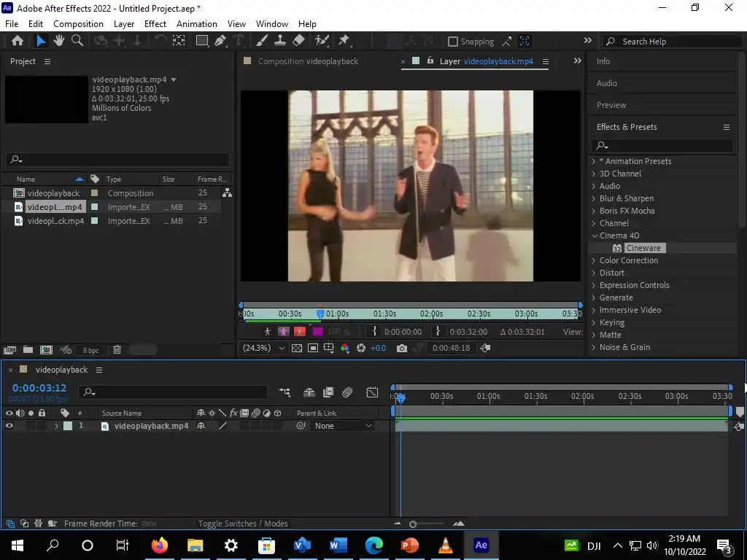Image resolution: width=747 pixels, height=560 pixels.
Task: Expand the Animation Presets category
Action: click(594, 161)
